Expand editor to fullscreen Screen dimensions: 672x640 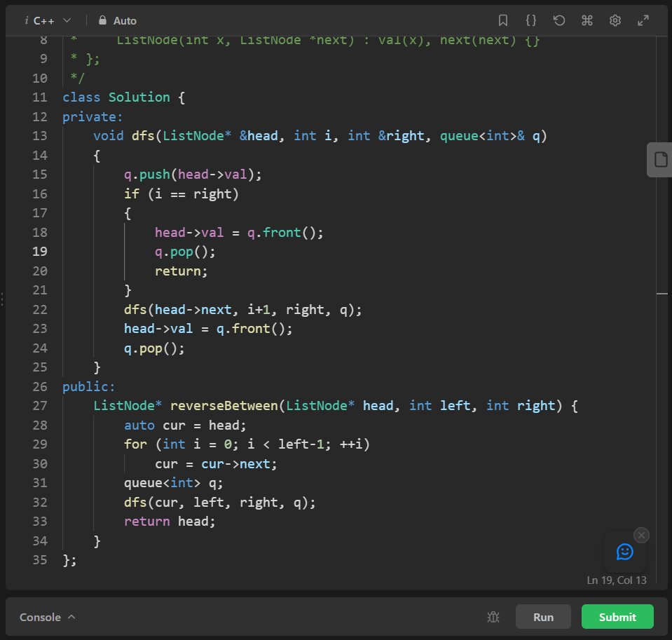(643, 20)
